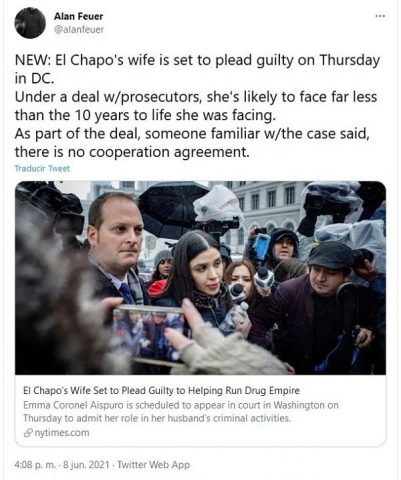Viewport: 401px width, 480px height.
Task: Click the Emma Coronel Aispuro card description
Action: pyautogui.click(x=181, y=411)
